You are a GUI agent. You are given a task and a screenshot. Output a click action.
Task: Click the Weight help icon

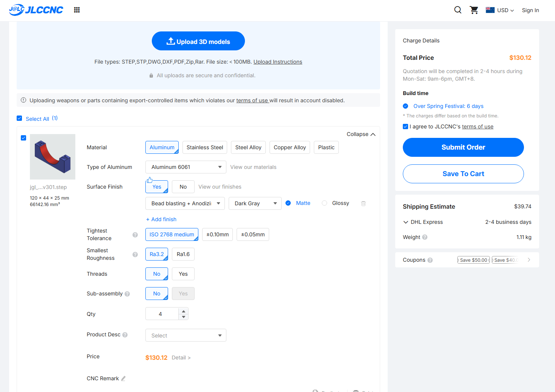425,237
